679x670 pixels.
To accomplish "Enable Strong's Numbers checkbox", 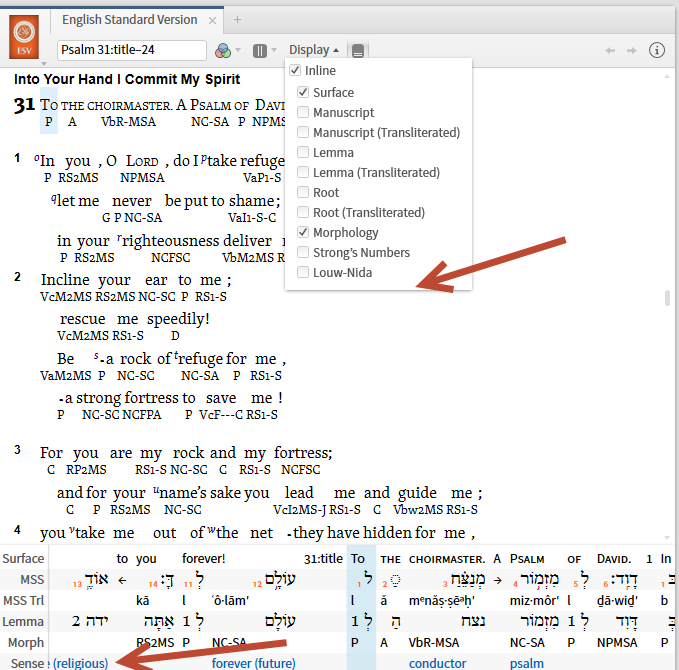I will click(303, 252).
